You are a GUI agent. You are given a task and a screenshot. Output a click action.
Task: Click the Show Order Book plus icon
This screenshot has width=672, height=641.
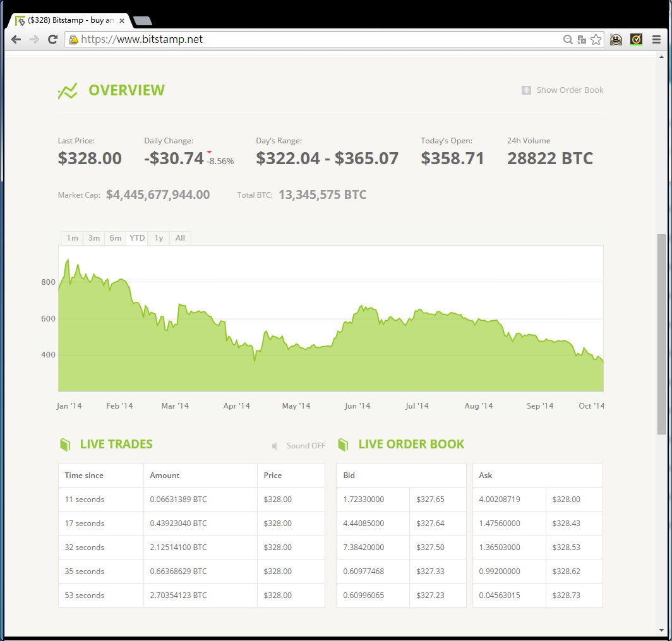(526, 90)
